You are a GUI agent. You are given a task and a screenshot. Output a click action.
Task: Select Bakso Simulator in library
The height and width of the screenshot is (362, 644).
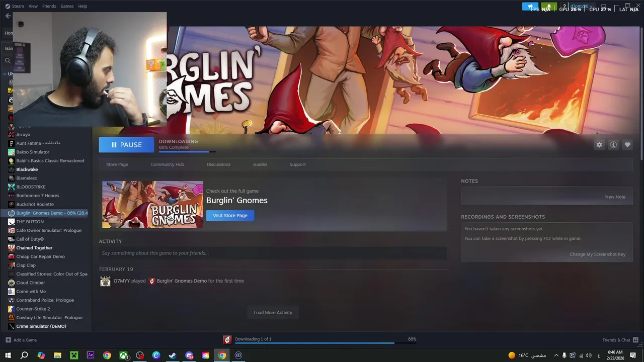tap(33, 152)
